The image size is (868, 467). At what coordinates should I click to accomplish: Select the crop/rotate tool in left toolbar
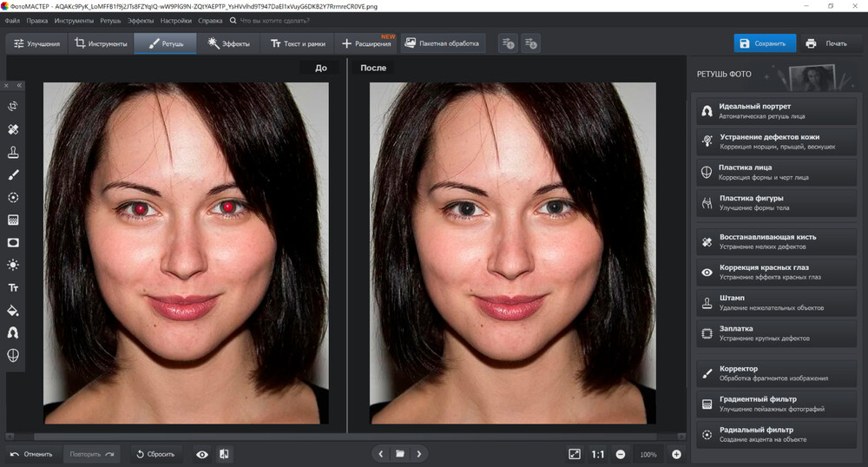(x=14, y=107)
